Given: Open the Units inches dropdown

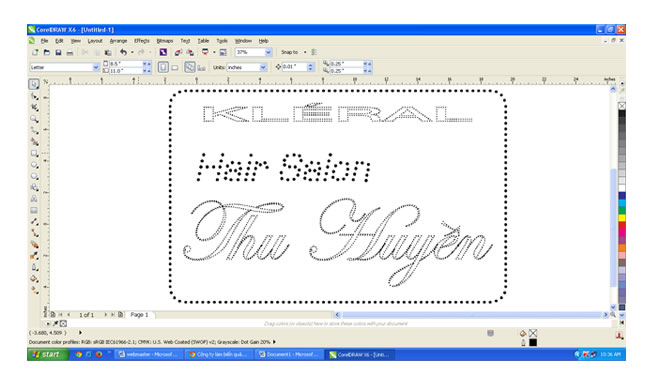Looking at the screenshot, I should click(263, 67).
